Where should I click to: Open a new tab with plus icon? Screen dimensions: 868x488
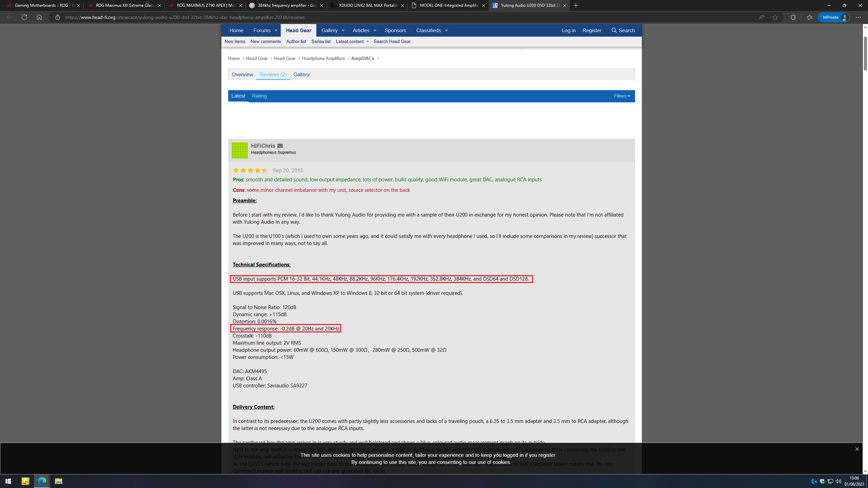pos(576,5)
